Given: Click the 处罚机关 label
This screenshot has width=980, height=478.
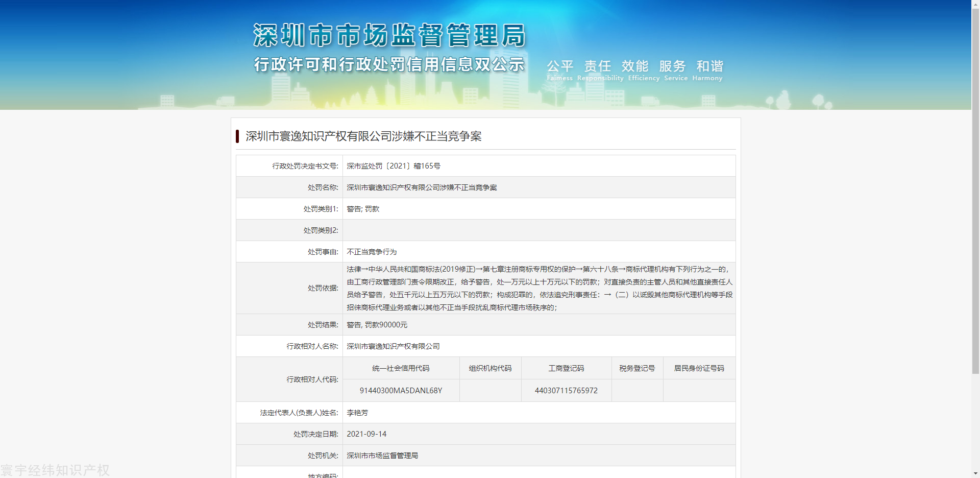Looking at the screenshot, I should [x=323, y=456].
